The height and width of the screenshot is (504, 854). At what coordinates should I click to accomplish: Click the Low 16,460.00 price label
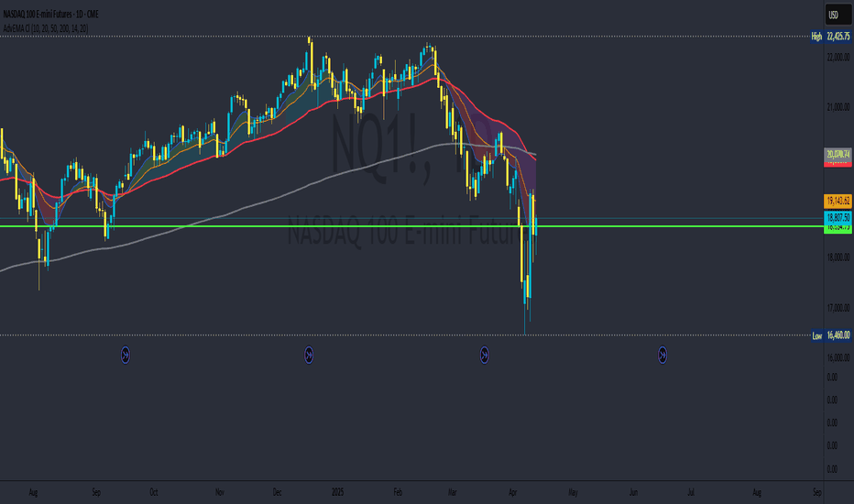(x=838, y=335)
